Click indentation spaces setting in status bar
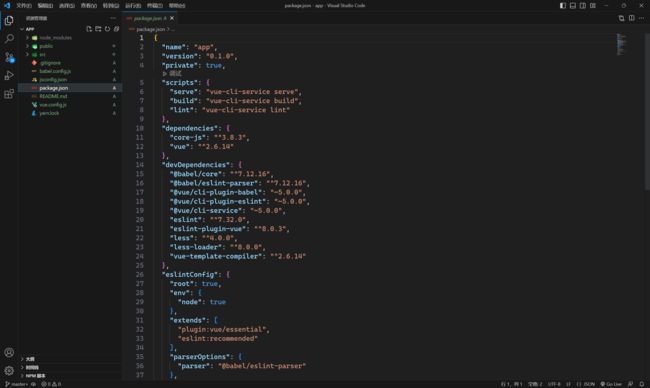 coord(535,384)
